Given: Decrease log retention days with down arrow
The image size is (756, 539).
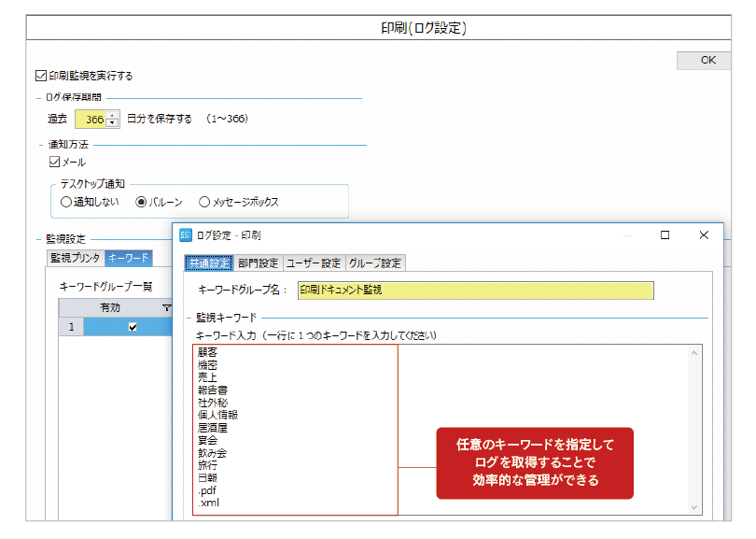Looking at the screenshot, I should [112, 123].
